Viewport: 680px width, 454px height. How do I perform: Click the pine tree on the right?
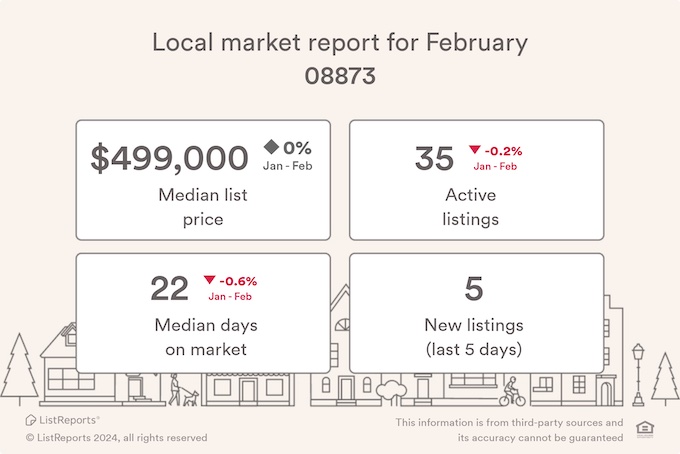pos(665,378)
